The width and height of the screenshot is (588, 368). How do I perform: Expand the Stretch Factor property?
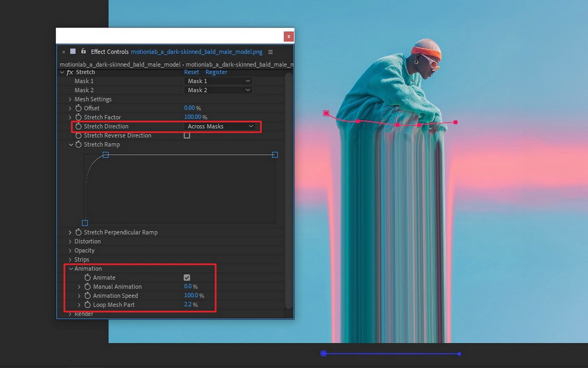[x=70, y=117]
